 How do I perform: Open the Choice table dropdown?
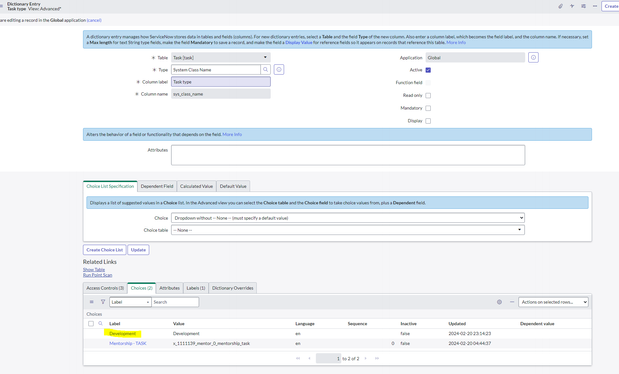click(348, 230)
